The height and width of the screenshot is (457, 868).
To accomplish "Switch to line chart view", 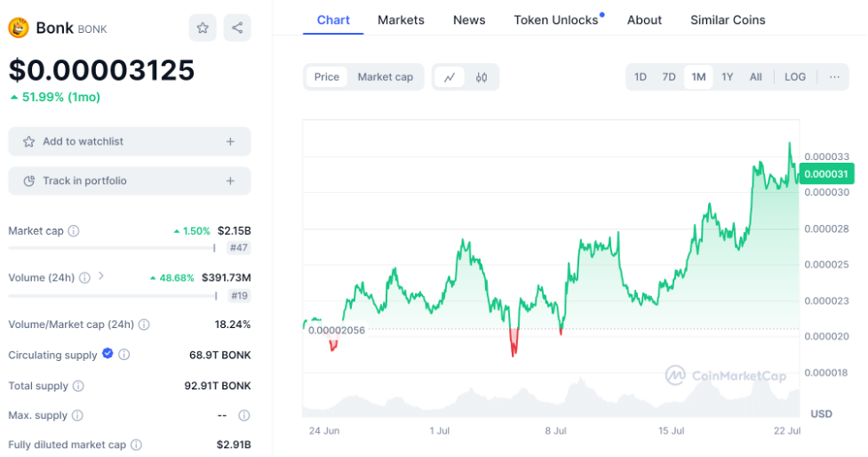I will (x=450, y=77).
